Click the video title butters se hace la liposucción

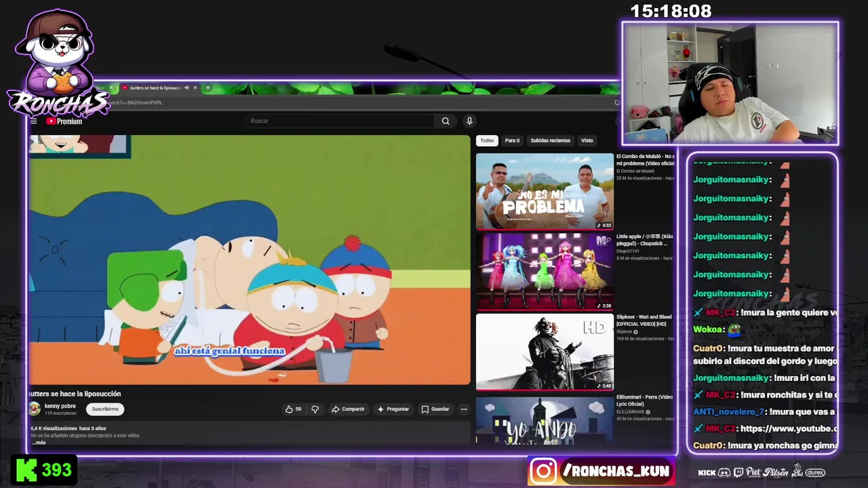coord(75,394)
